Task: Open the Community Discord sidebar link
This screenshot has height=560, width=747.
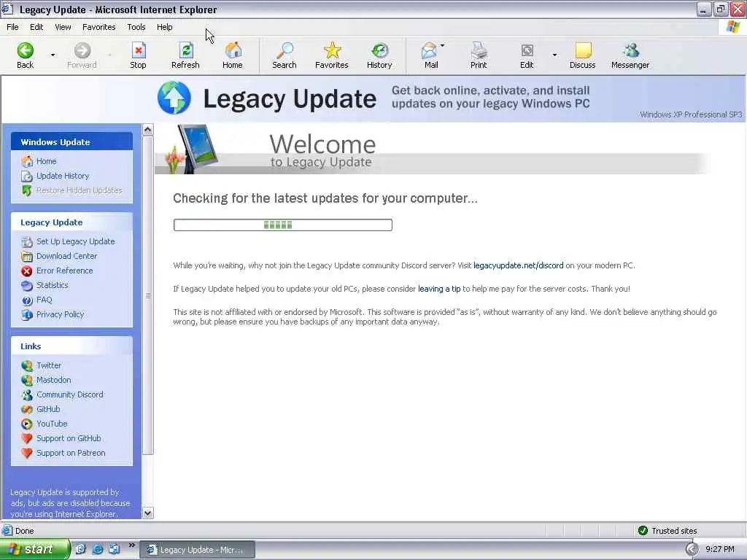Action: [x=69, y=394]
